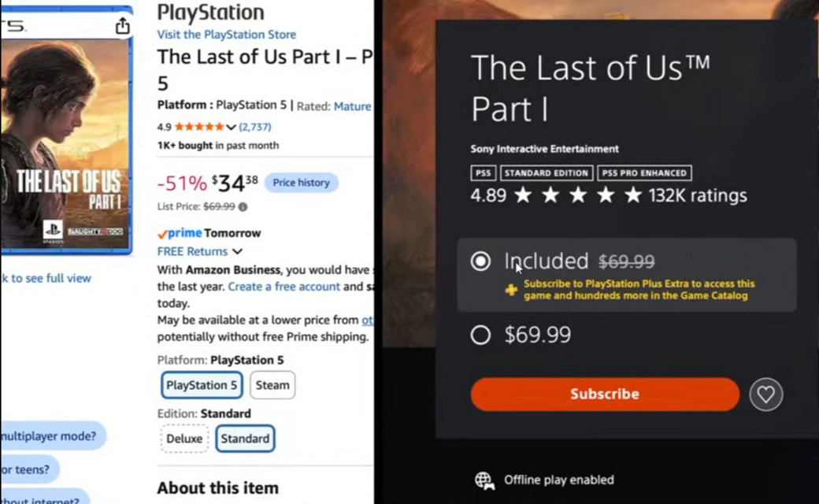
Task: Click the orange star rating icons
Action: pyautogui.click(x=198, y=127)
